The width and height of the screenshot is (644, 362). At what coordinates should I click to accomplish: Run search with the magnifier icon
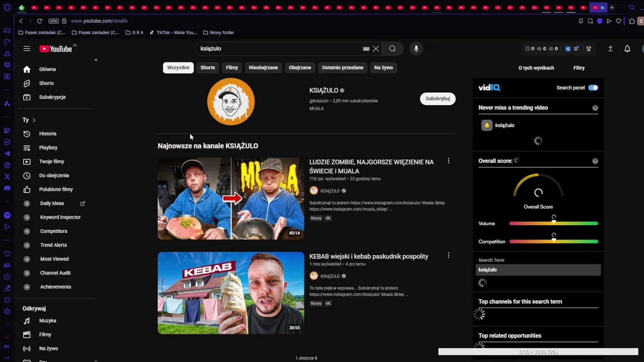tap(392, 49)
